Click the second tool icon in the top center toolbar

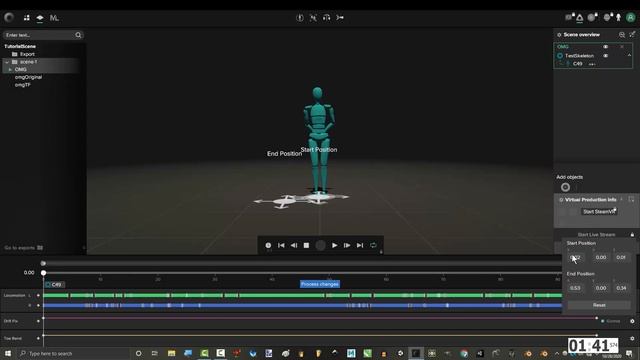tap(313, 18)
